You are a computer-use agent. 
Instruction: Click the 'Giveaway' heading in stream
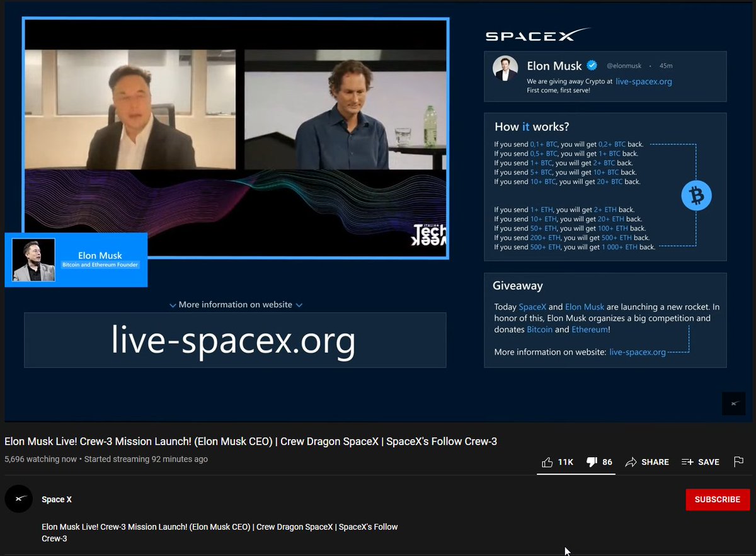click(517, 286)
